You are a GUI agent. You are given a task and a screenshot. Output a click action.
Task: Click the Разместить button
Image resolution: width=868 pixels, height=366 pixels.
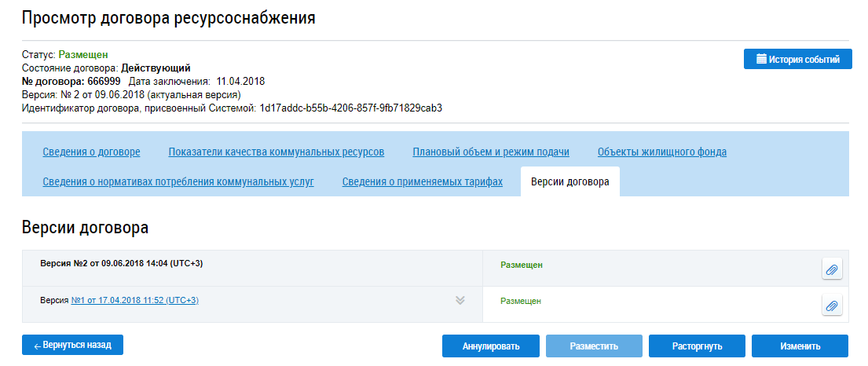point(594,346)
